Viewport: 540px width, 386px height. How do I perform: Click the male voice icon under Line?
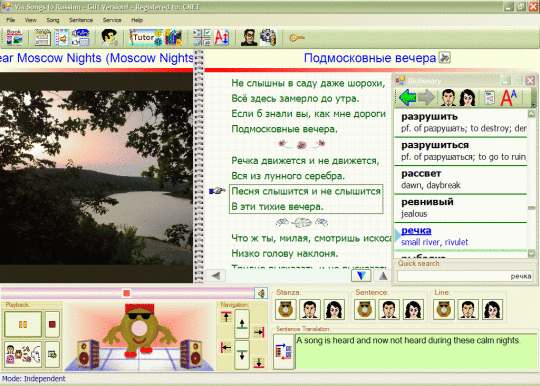[468, 309]
